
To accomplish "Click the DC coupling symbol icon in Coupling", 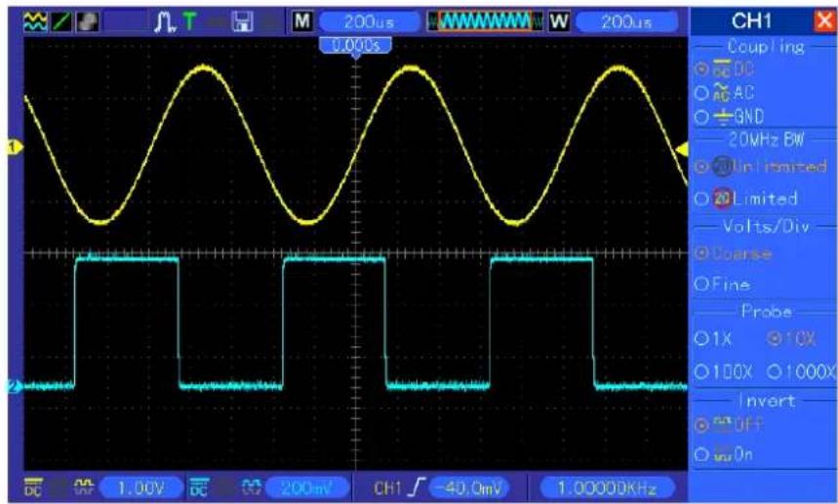I will click(x=722, y=69).
